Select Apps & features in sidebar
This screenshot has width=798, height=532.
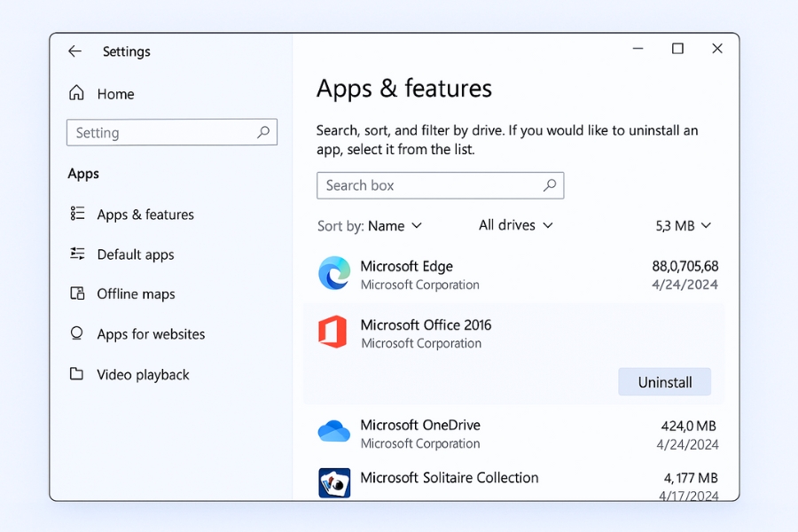pyautogui.click(x=145, y=215)
